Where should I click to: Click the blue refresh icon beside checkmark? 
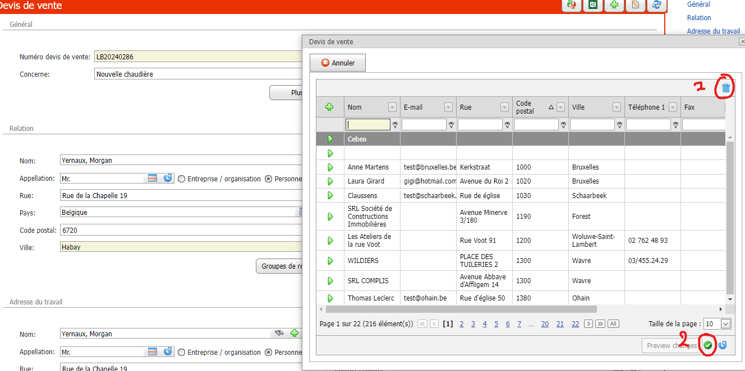pyautogui.click(x=723, y=345)
